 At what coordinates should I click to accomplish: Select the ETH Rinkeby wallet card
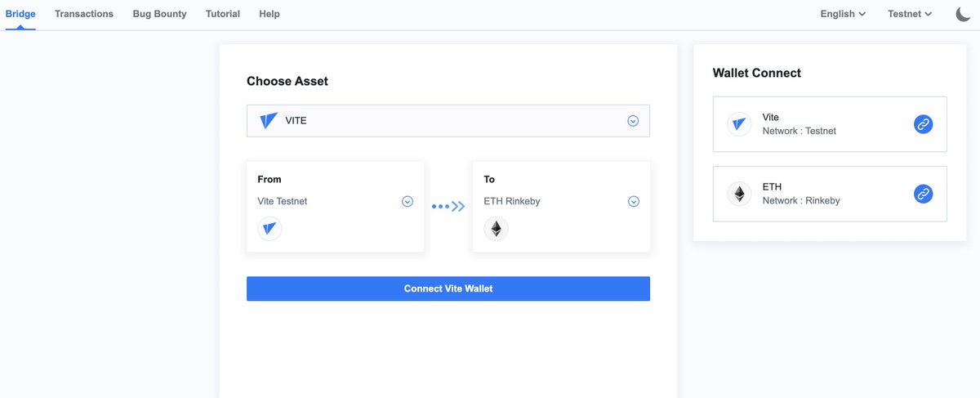coord(830,194)
